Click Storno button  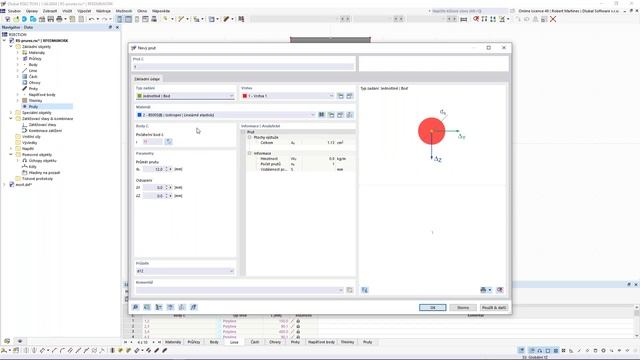coord(463,307)
